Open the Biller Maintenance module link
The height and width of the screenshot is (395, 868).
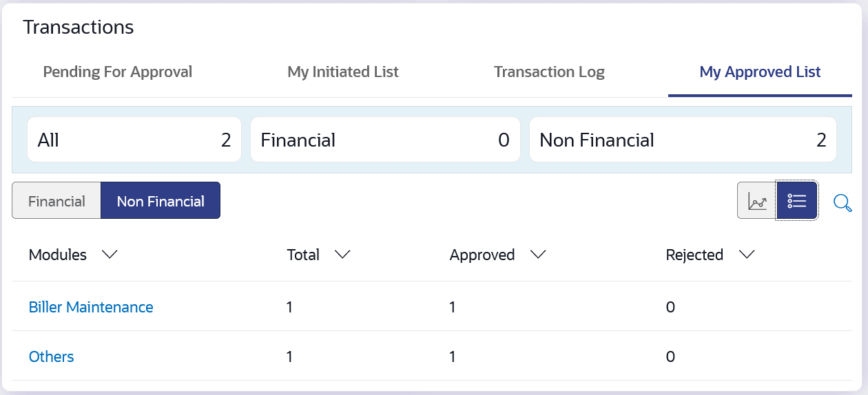click(91, 307)
